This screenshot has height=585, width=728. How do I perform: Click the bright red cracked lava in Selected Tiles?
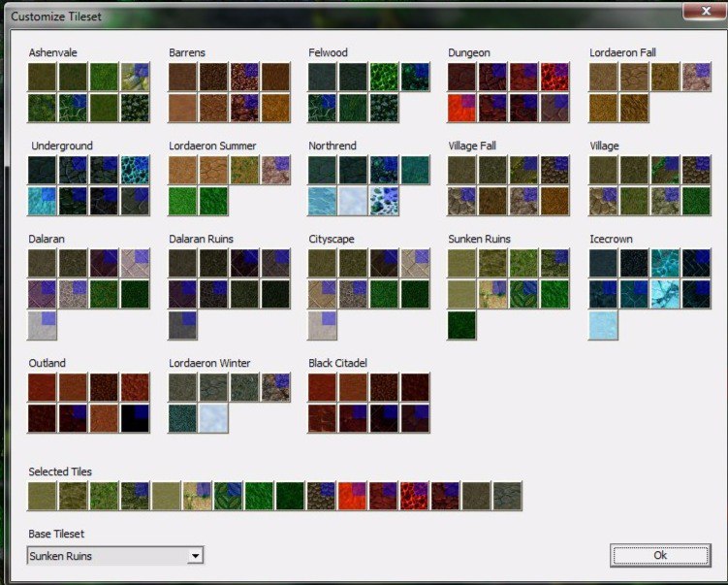point(415,497)
